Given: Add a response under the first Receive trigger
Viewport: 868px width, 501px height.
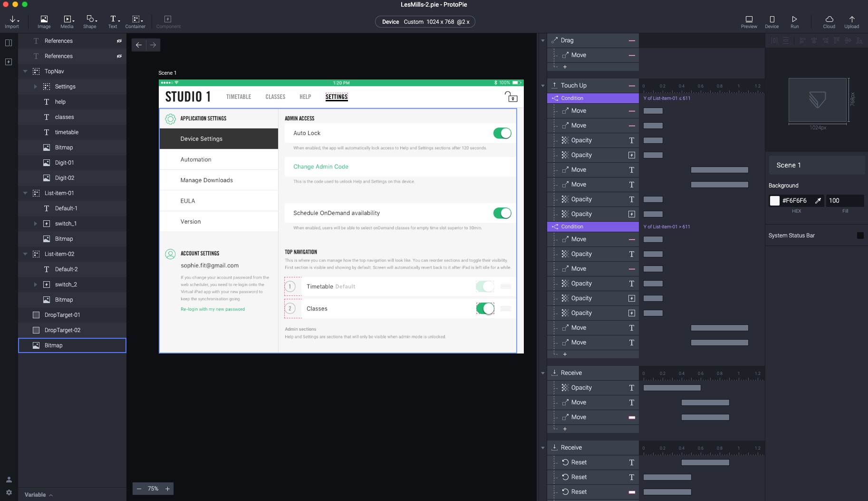Looking at the screenshot, I should [x=565, y=429].
